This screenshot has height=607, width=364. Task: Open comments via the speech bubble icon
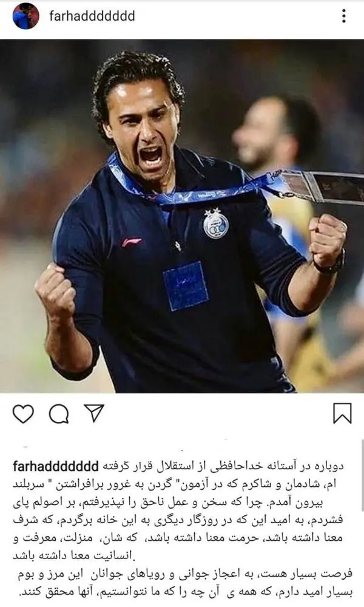(59, 413)
